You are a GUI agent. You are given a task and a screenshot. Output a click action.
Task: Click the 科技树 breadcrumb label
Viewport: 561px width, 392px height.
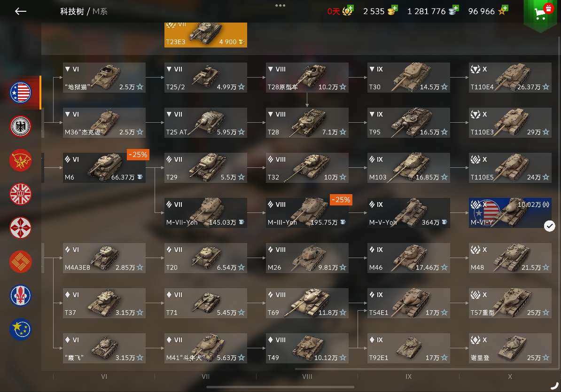pyautogui.click(x=72, y=11)
